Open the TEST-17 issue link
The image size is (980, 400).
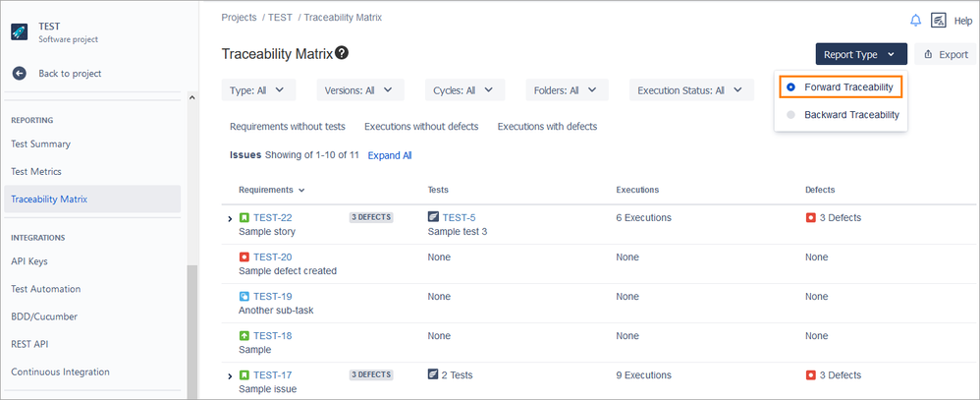click(x=273, y=375)
